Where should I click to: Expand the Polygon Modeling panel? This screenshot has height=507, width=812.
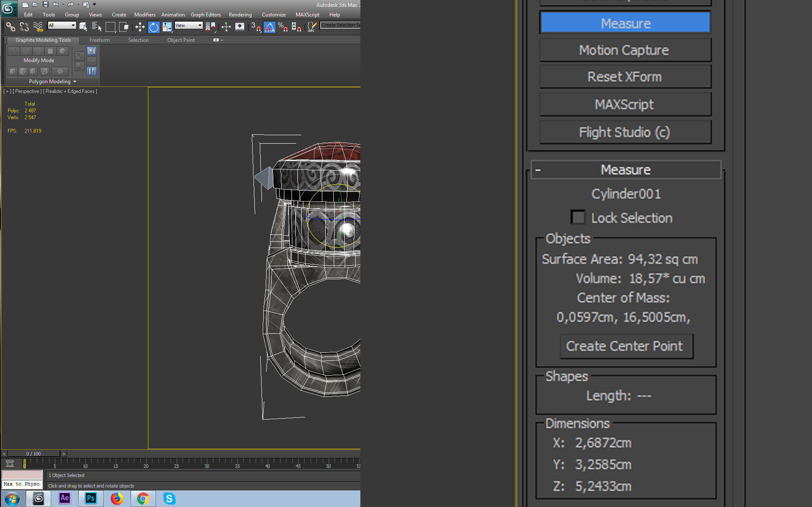coord(52,82)
